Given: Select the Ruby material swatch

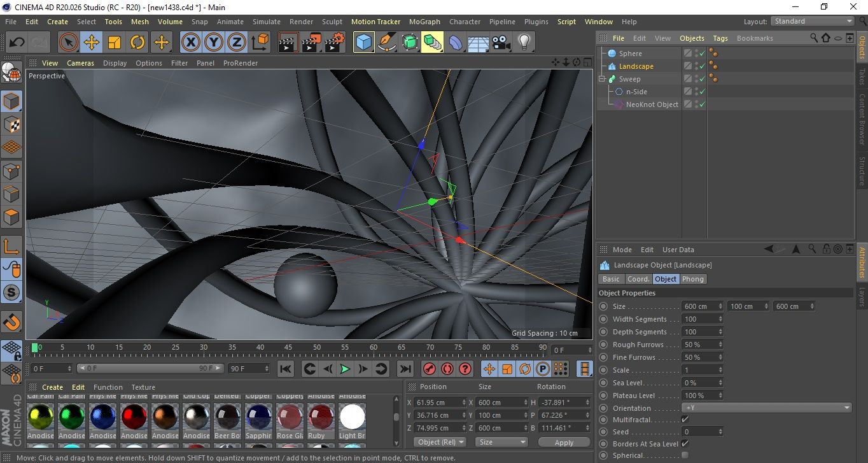Looking at the screenshot, I should click(321, 418).
